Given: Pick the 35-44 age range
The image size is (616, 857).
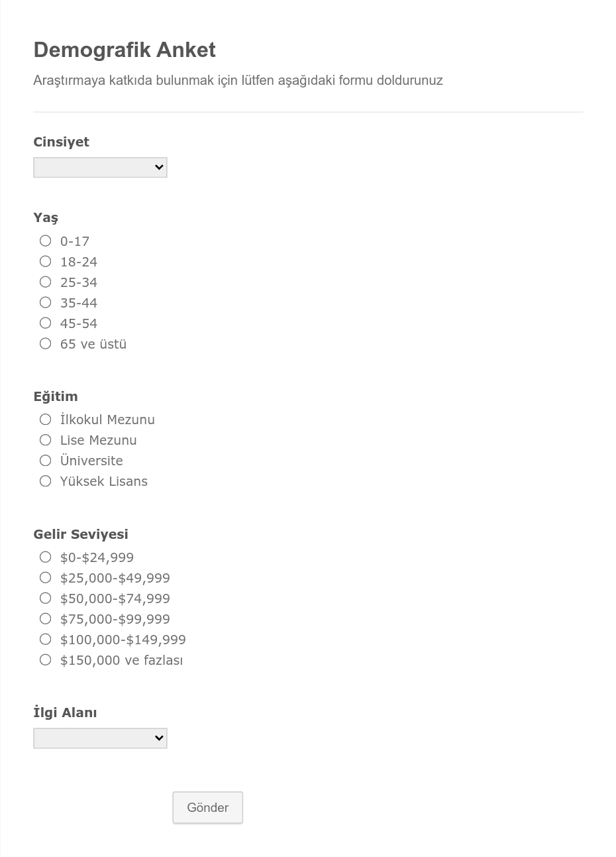Looking at the screenshot, I should (x=45, y=302).
